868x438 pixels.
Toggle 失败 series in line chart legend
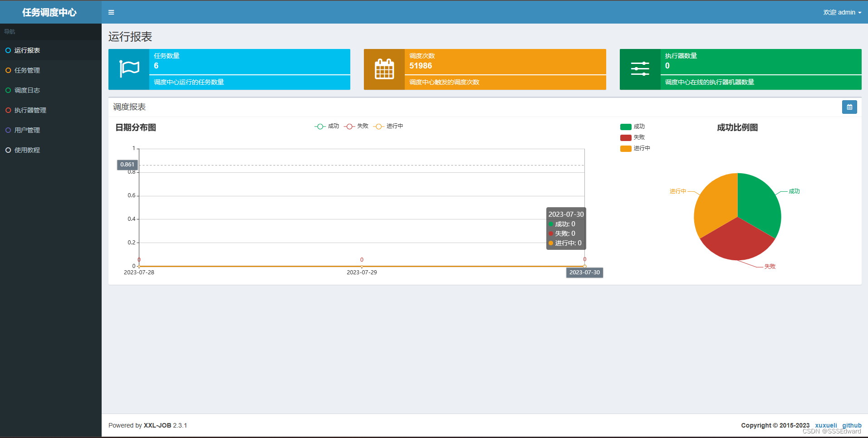tap(356, 126)
